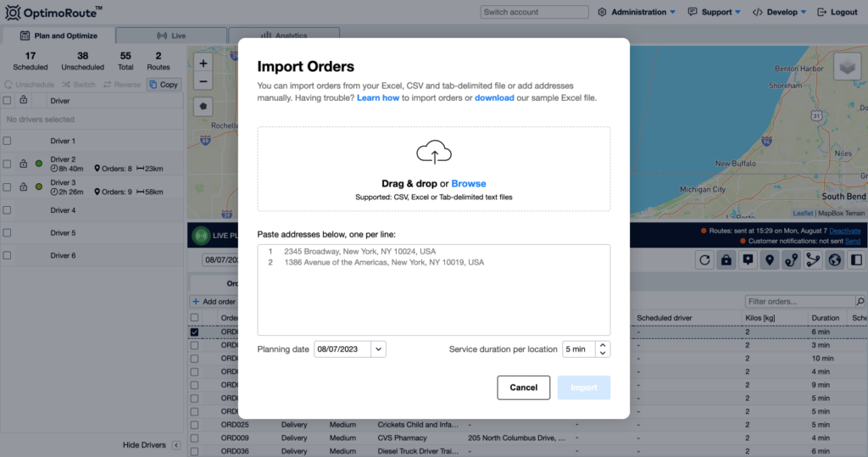Viewport: 868px width, 457px height.
Task: Click the padlock lock icon in toolbar
Action: (726, 260)
